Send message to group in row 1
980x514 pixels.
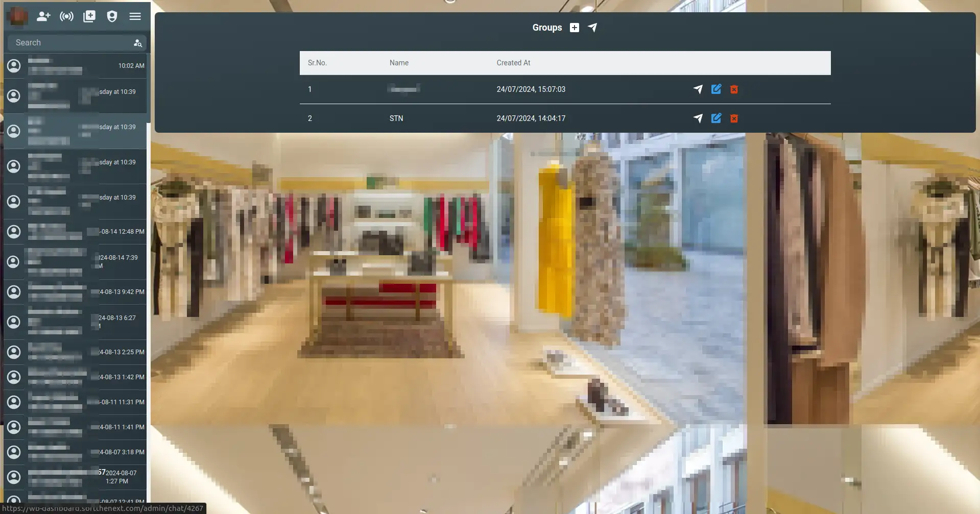pos(698,89)
